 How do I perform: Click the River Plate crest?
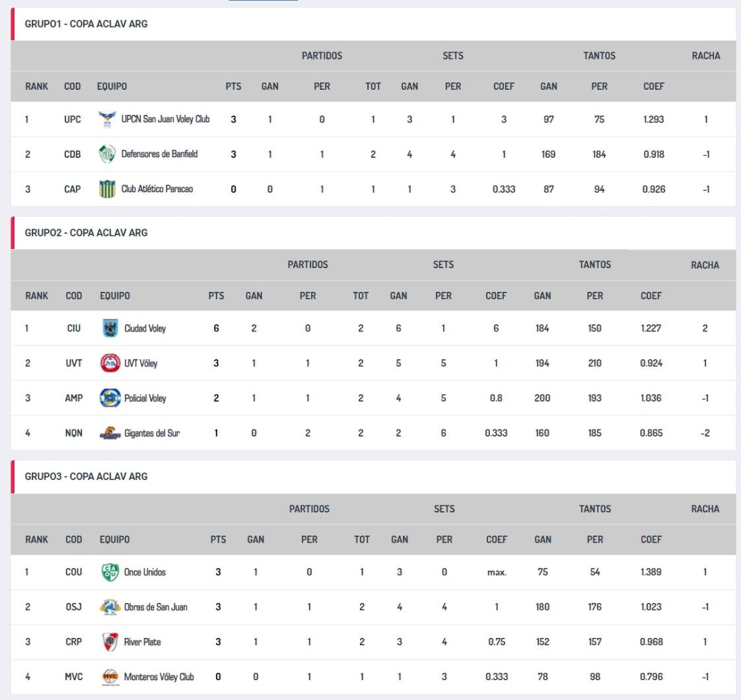click(110, 642)
